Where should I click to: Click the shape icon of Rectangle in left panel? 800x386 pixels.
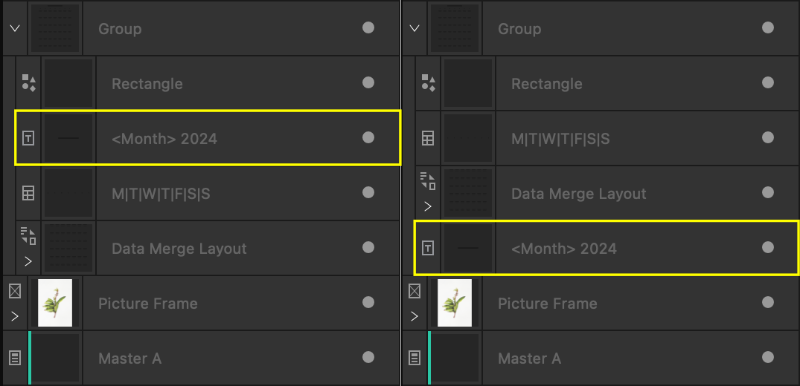point(29,83)
